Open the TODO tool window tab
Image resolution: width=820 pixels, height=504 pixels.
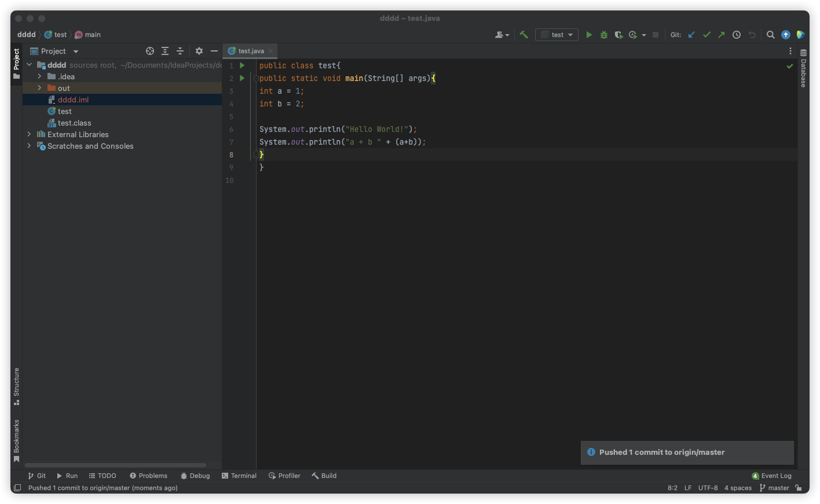(103, 476)
